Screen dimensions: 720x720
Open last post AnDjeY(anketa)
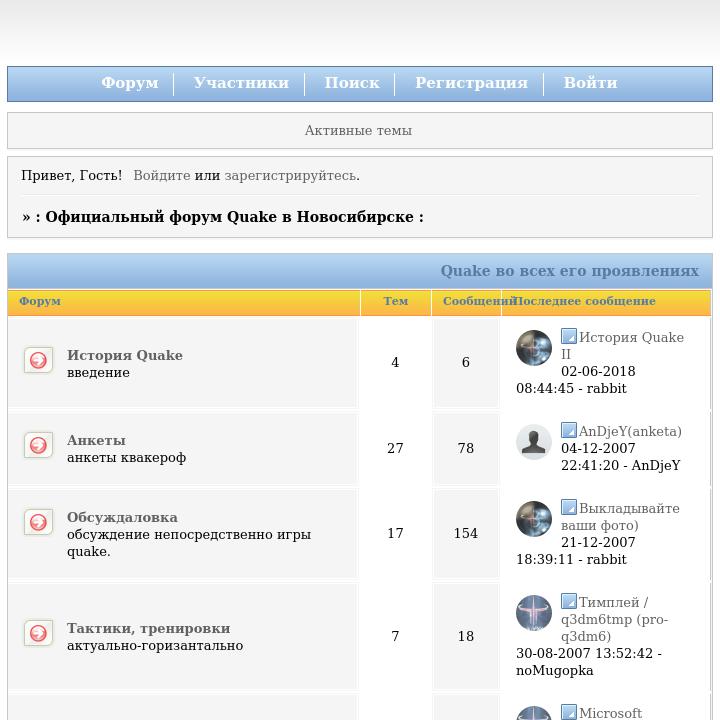tap(630, 431)
